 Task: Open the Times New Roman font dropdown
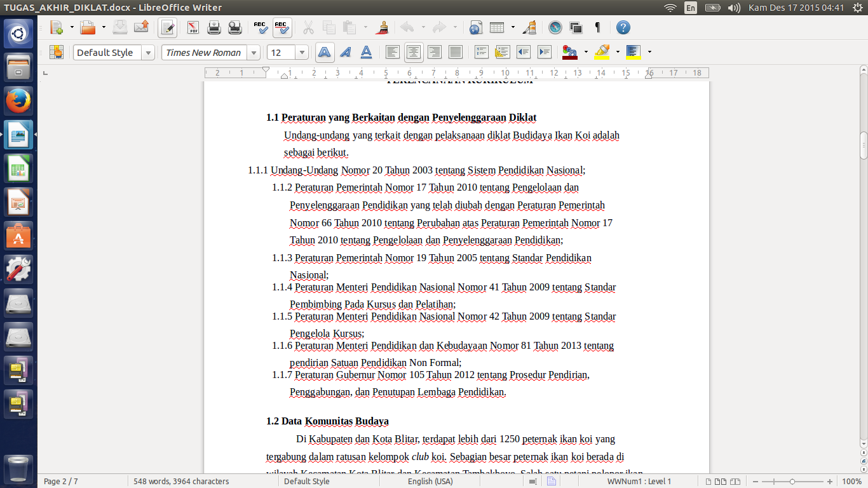click(x=254, y=53)
